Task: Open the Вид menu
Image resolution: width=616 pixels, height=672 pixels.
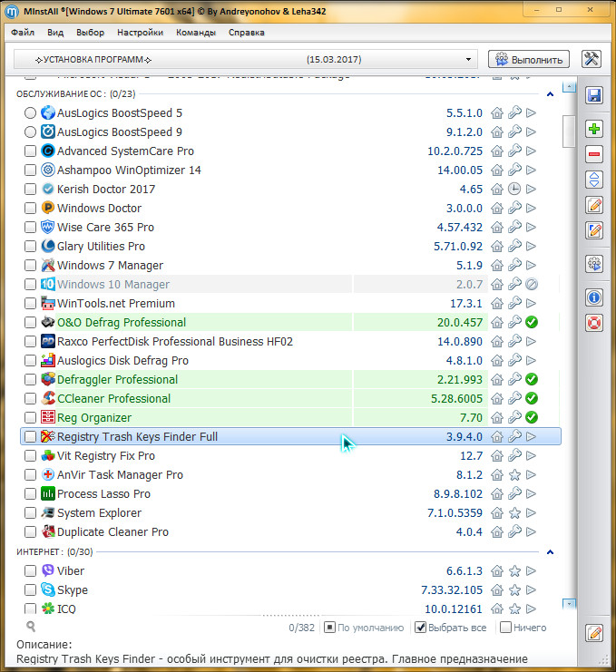Action: click(x=55, y=33)
